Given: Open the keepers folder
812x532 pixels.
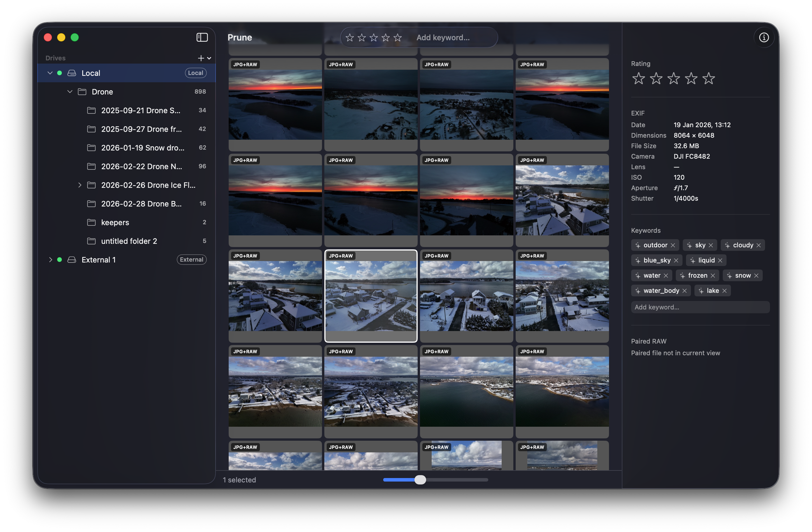Looking at the screenshot, I should tap(127, 223).
